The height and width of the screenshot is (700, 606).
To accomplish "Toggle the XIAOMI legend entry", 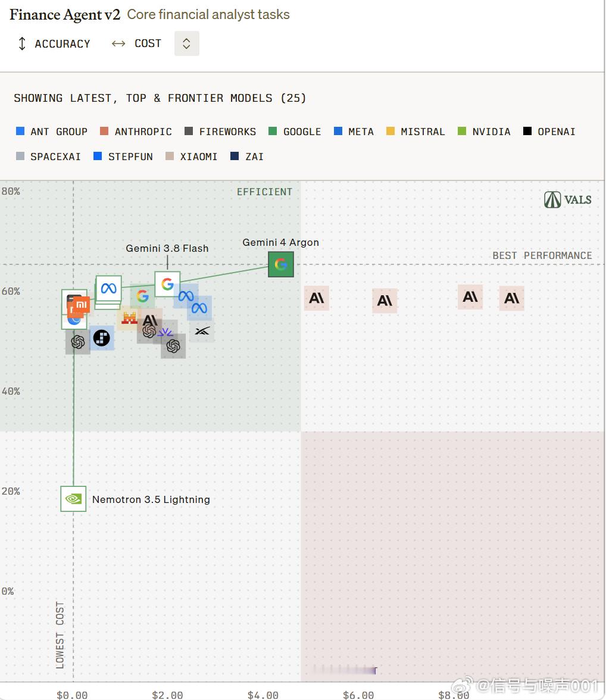I will pyautogui.click(x=191, y=156).
